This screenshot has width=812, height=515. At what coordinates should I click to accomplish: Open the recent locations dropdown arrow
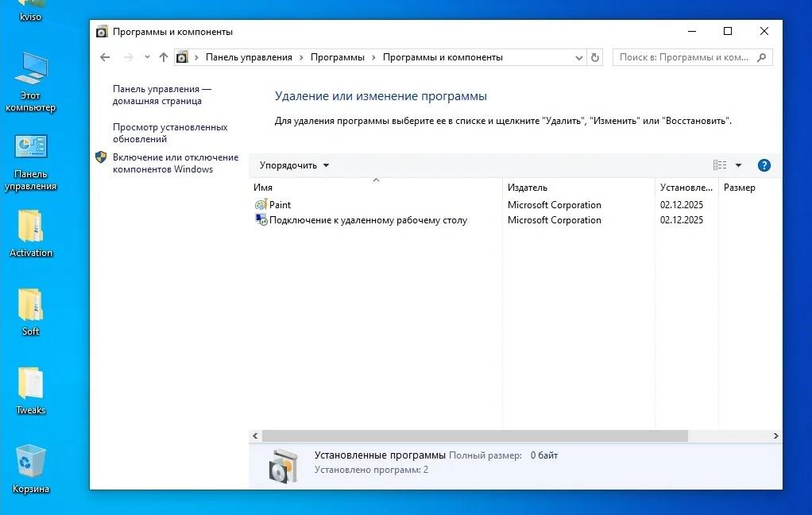pyautogui.click(x=147, y=57)
